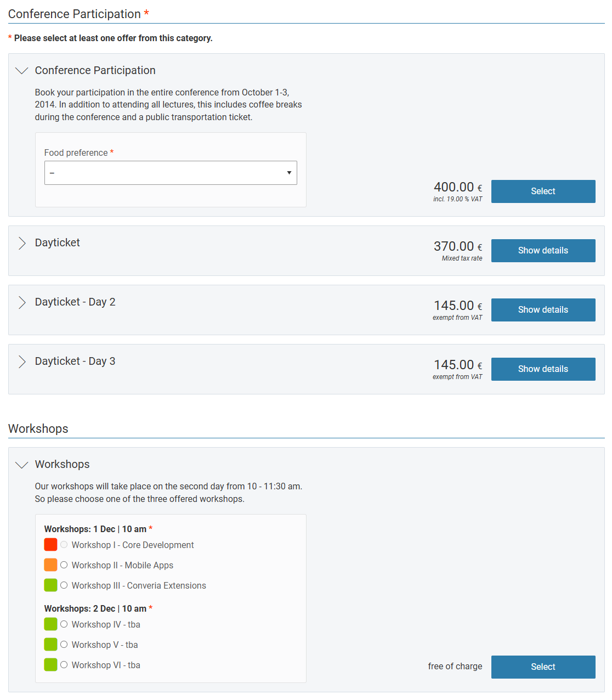
Task: Collapse the Conference Participation panel
Action: coord(21,71)
